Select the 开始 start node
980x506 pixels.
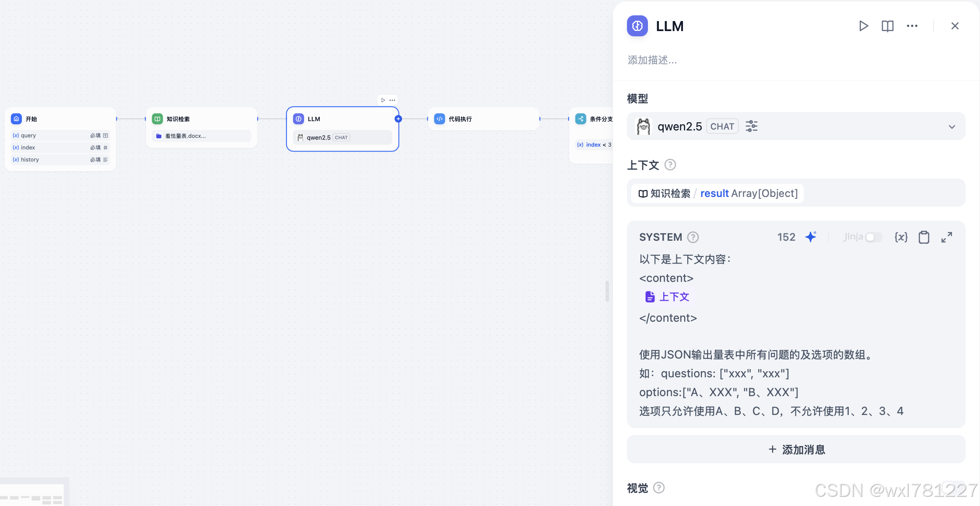[x=60, y=139]
